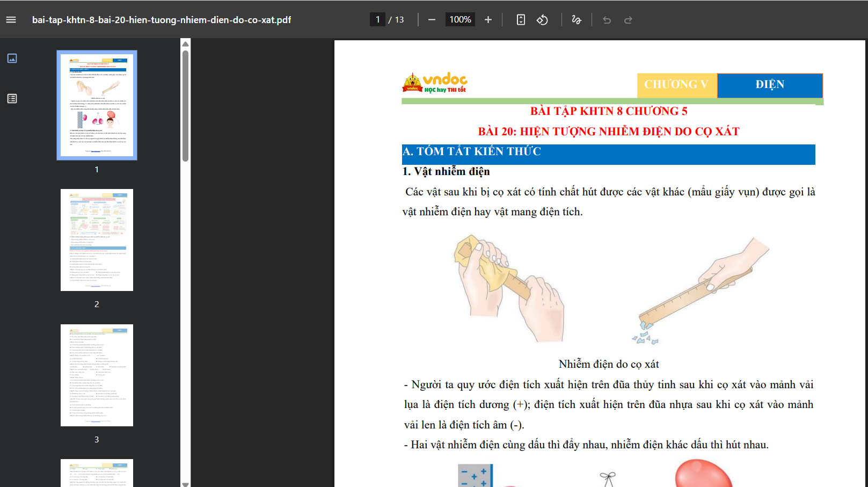Screen dimensions: 868x487
Task: Click the page label '1' under first thumbnail
Action: coord(97,169)
